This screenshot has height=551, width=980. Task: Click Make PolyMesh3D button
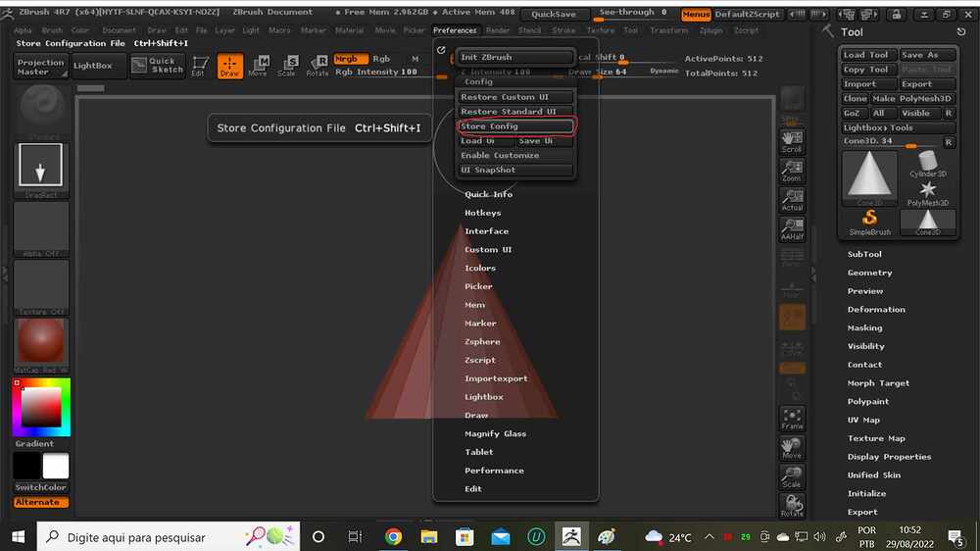(912, 99)
